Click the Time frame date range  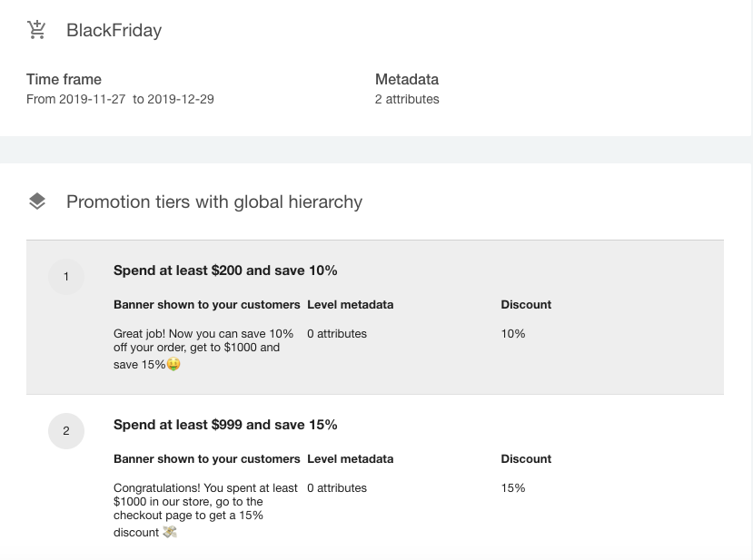pos(120,99)
